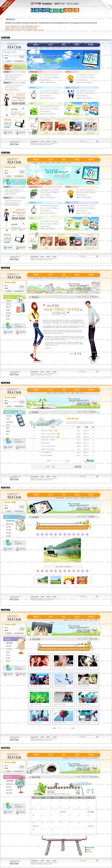The width and height of the screenshot is (112, 868).
Task: Open the Family site dropdown on sub page 05
Action: [x=88, y=861]
